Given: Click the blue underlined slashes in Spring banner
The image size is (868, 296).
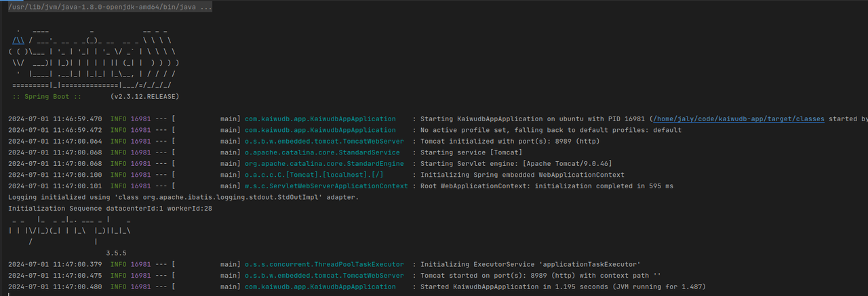Looking at the screenshot, I should coord(18,41).
